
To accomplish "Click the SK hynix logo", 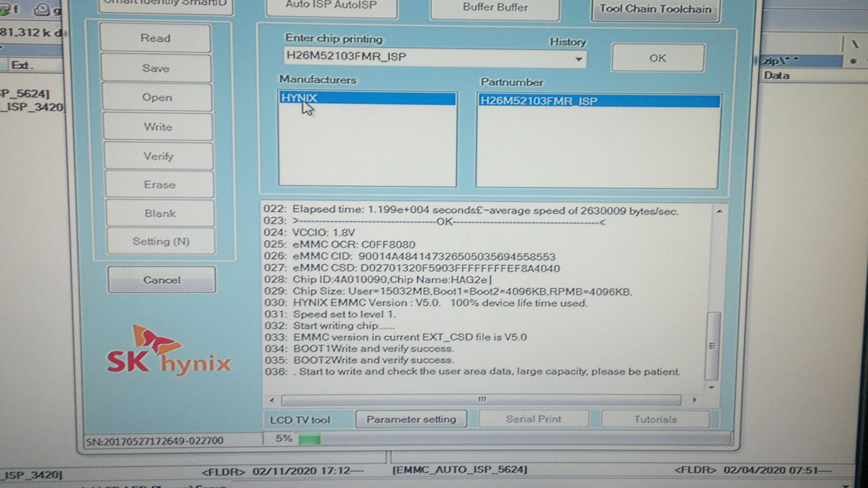I will point(169,350).
